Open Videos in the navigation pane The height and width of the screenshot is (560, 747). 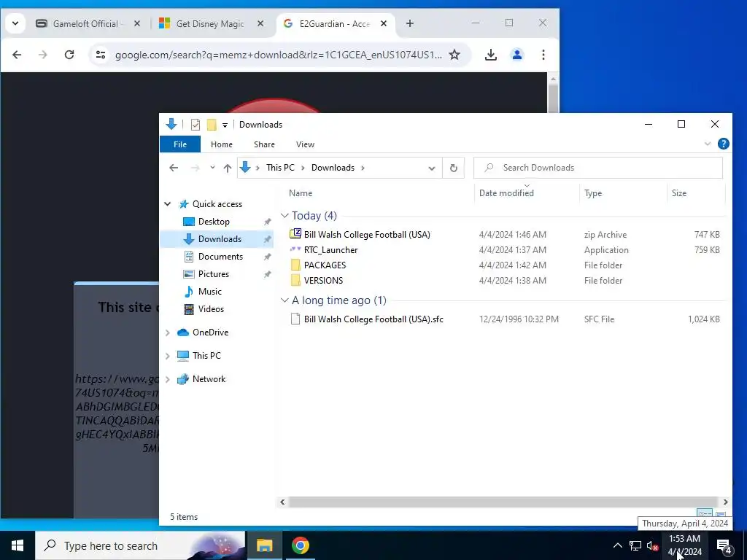(211, 309)
